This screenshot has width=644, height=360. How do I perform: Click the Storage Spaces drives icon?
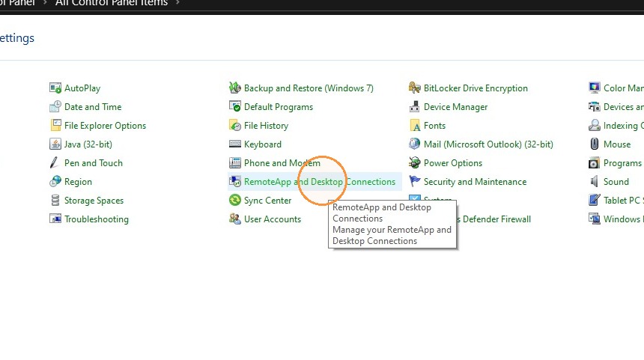click(x=55, y=201)
